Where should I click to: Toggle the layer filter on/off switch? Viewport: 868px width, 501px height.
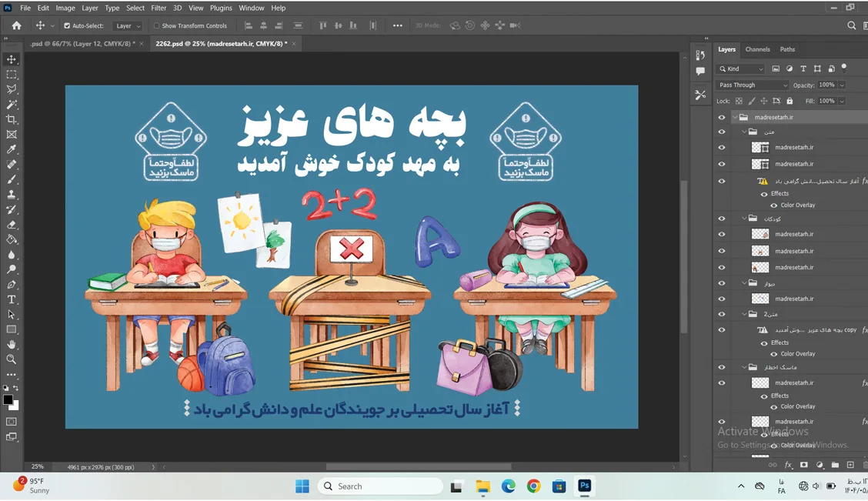pos(844,68)
